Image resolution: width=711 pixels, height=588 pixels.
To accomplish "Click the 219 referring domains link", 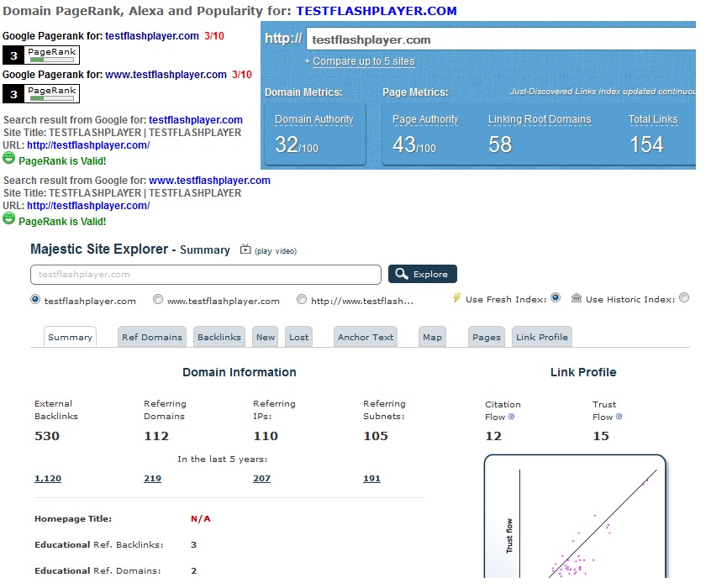I will (152, 478).
